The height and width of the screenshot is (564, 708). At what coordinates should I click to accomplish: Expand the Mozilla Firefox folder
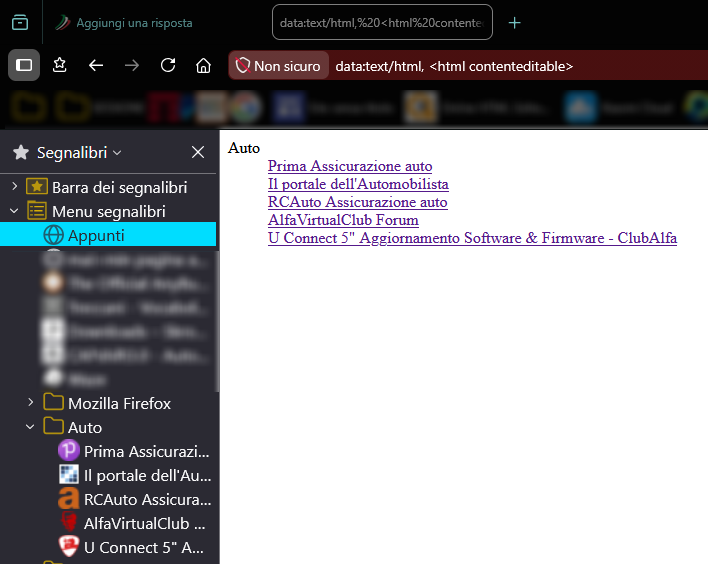(30, 402)
